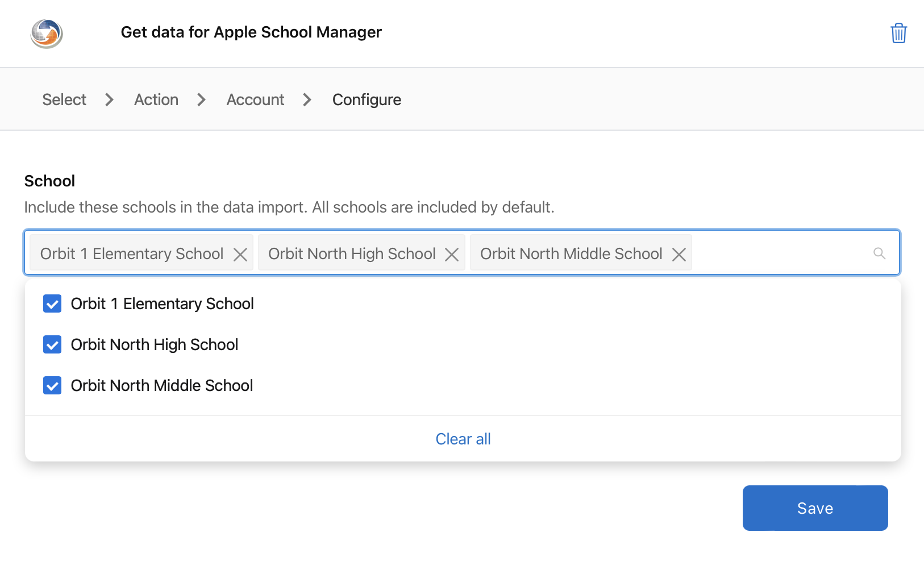The image size is (924, 574).
Task: Open the Account step
Action: tap(255, 99)
